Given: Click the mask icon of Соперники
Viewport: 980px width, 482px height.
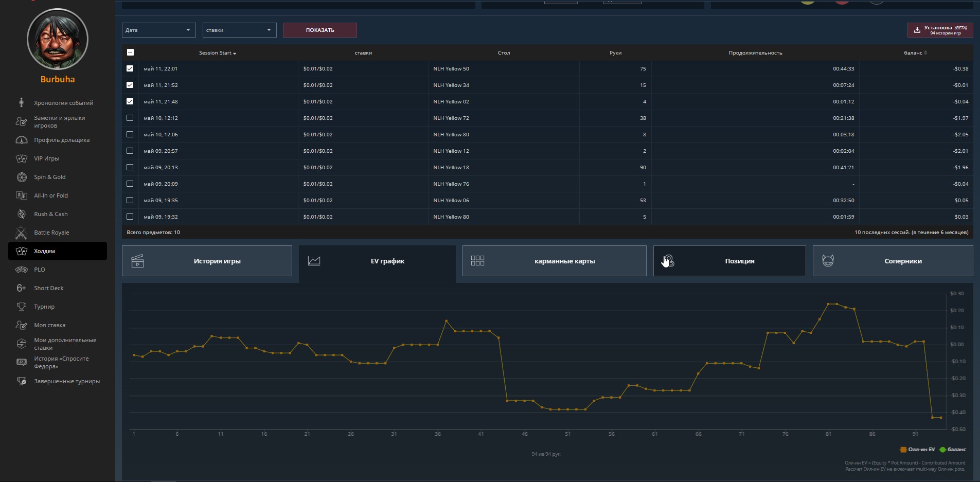Looking at the screenshot, I should pyautogui.click(x=828, y=261).
